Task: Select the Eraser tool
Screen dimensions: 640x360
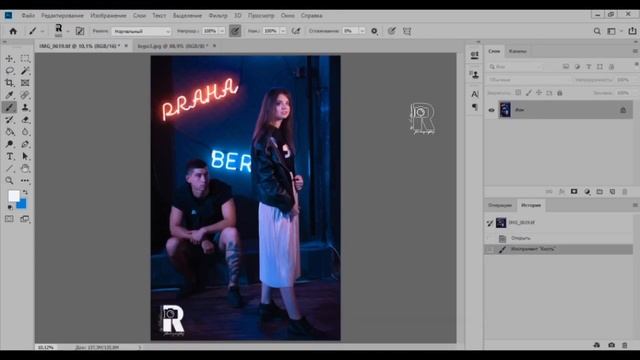Action: tap(25, 120)
